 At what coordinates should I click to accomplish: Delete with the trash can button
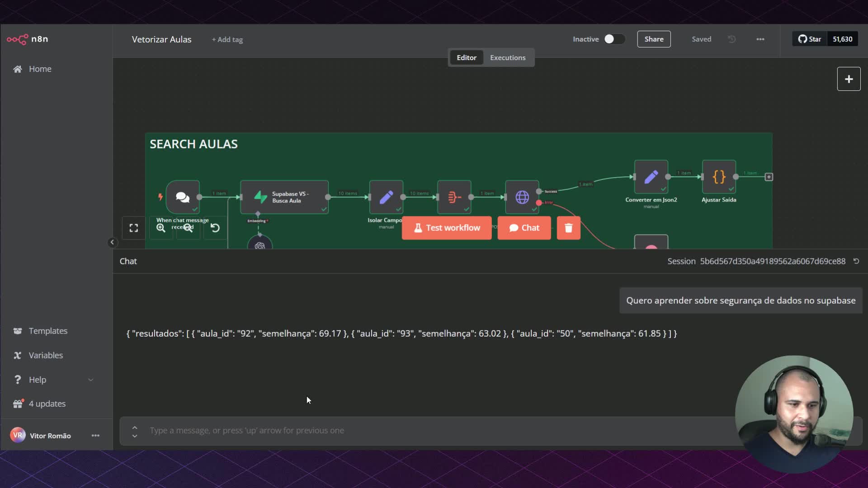(x=568, y=228)
